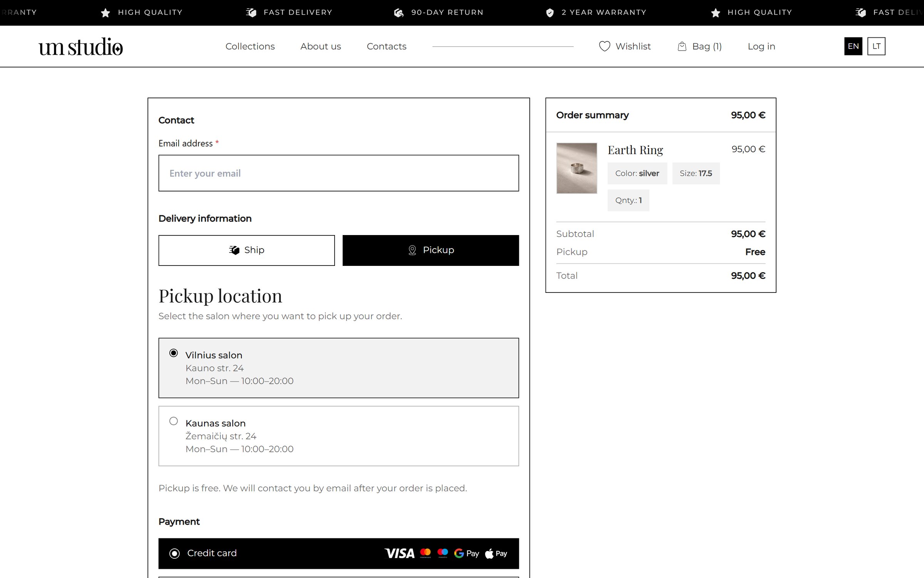The image size is (924, 578).
Task: Click the Apple Pay logo
Action: coord(496,553)
